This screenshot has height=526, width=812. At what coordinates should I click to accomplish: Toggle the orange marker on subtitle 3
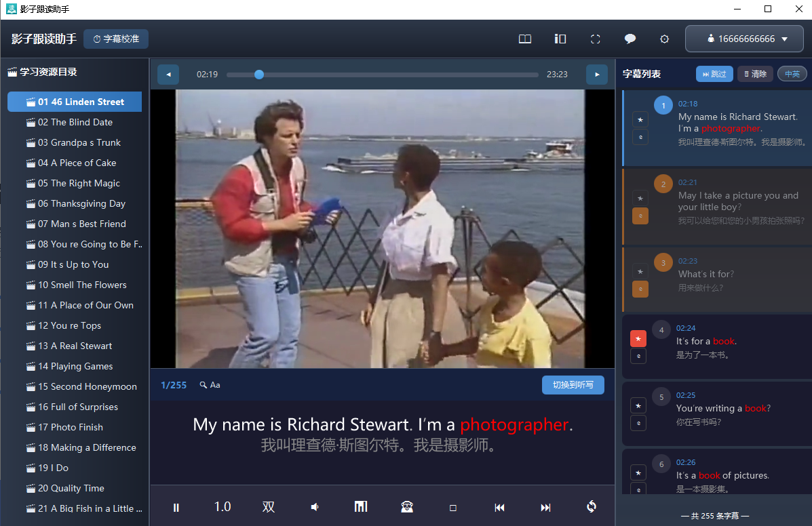click(x=640, y=289)
